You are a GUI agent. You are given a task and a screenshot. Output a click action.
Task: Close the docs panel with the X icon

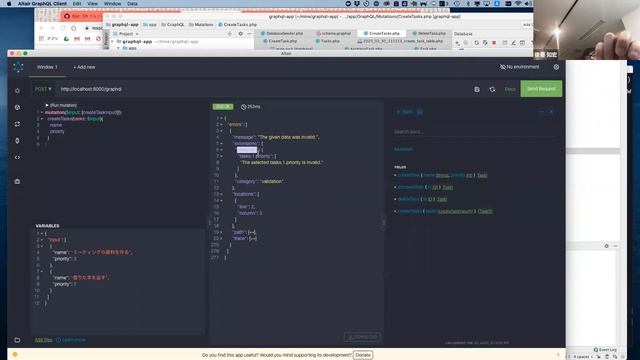pos(551,111)
